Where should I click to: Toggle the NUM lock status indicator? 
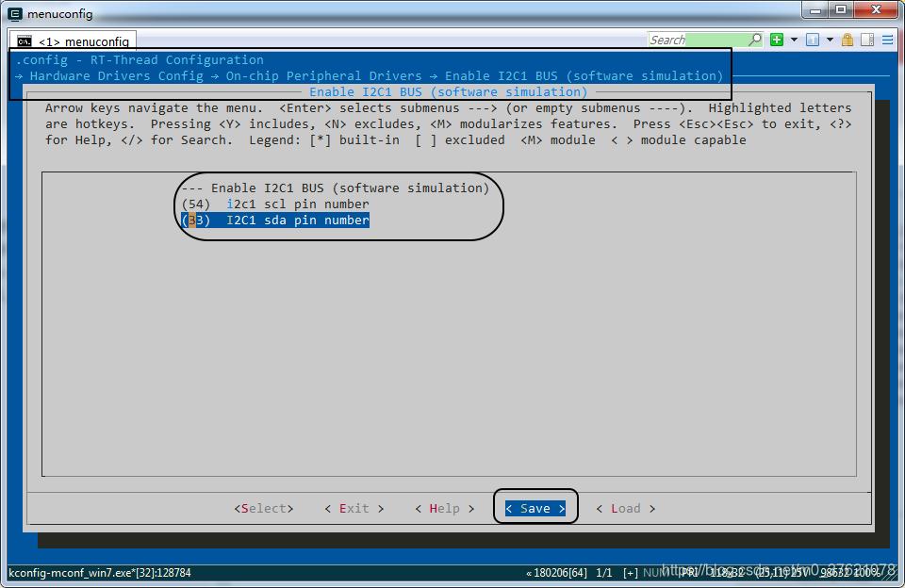(655, 572)
